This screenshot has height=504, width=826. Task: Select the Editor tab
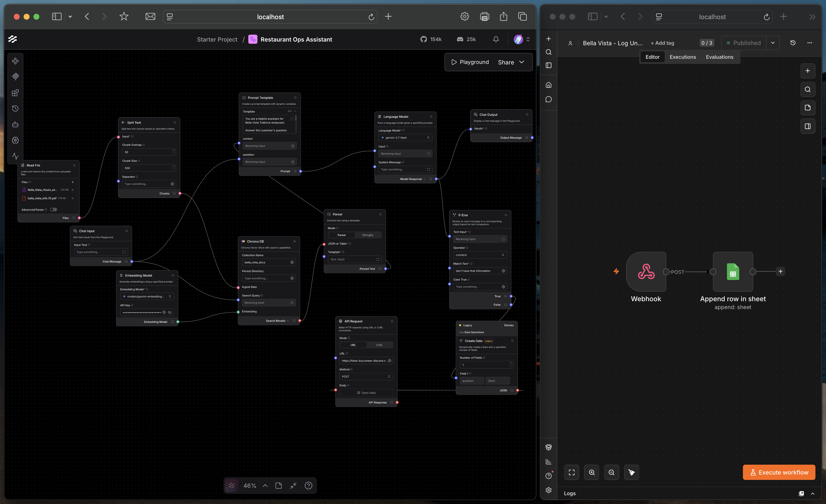652,57
